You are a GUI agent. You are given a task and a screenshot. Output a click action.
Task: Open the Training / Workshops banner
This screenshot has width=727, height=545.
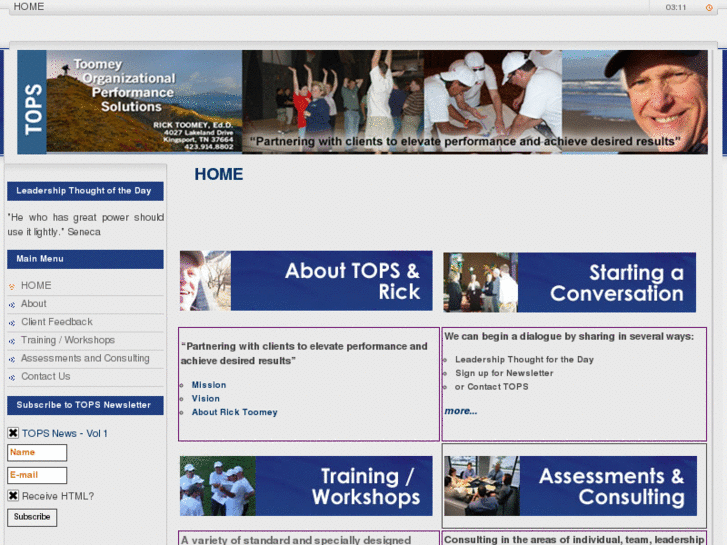[x=306, y=486]
